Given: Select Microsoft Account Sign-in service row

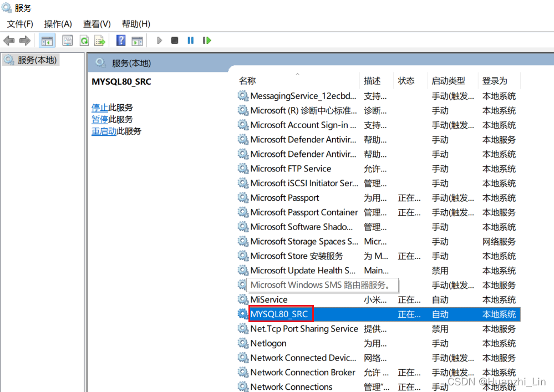Looking at the screenshot, I should (378, 125).
